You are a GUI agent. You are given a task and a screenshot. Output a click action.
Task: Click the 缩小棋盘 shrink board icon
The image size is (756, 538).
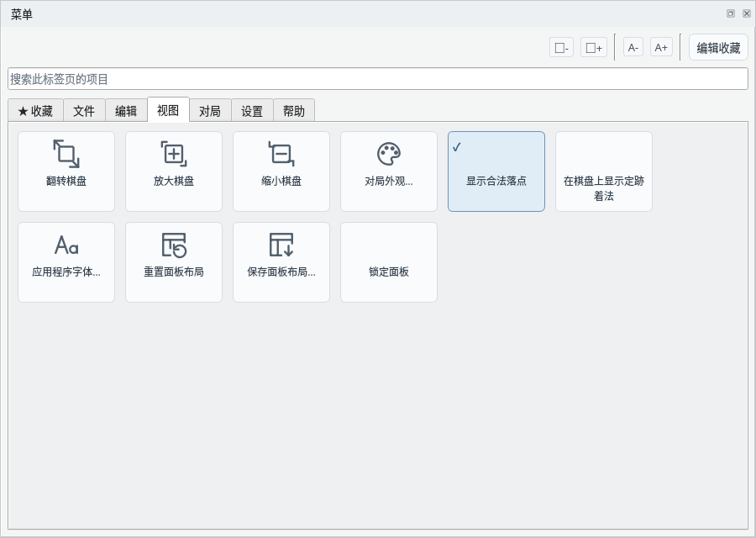[281, 154]
